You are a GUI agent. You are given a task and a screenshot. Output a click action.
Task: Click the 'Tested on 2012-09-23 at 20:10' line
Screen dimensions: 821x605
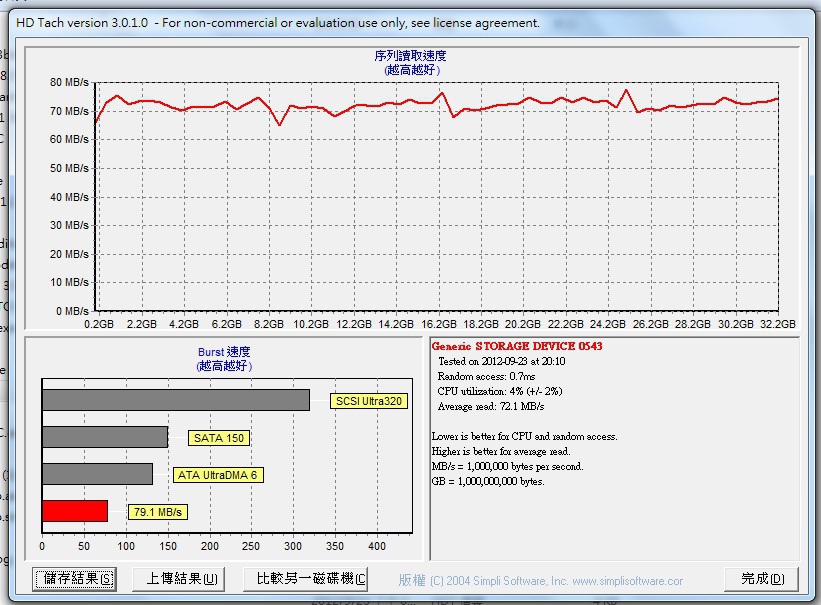click(502, 361)
